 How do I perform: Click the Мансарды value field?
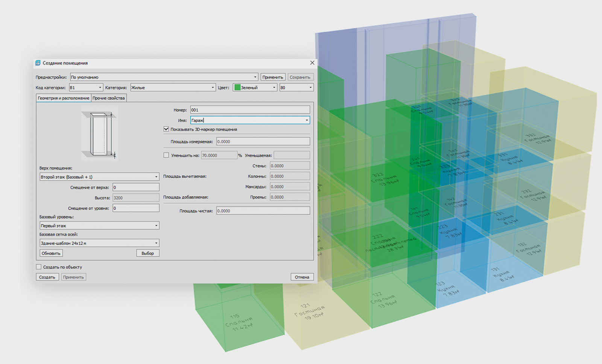pos(290,187)
